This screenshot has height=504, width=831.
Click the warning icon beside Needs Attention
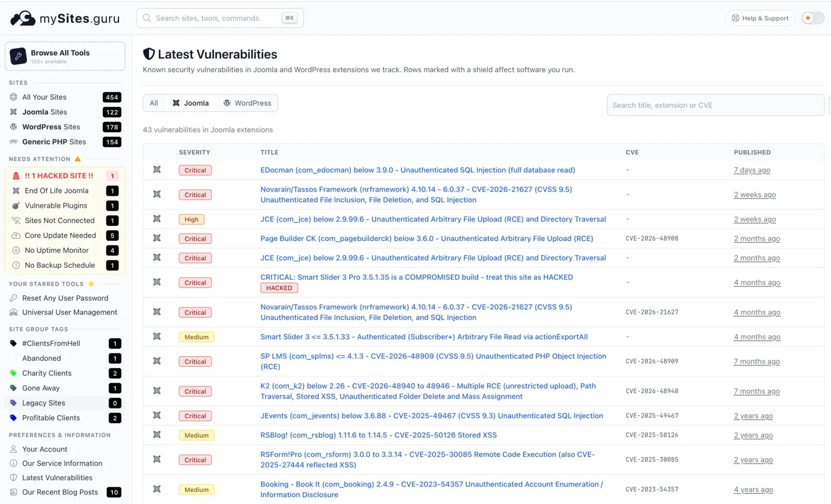point(78,159)
